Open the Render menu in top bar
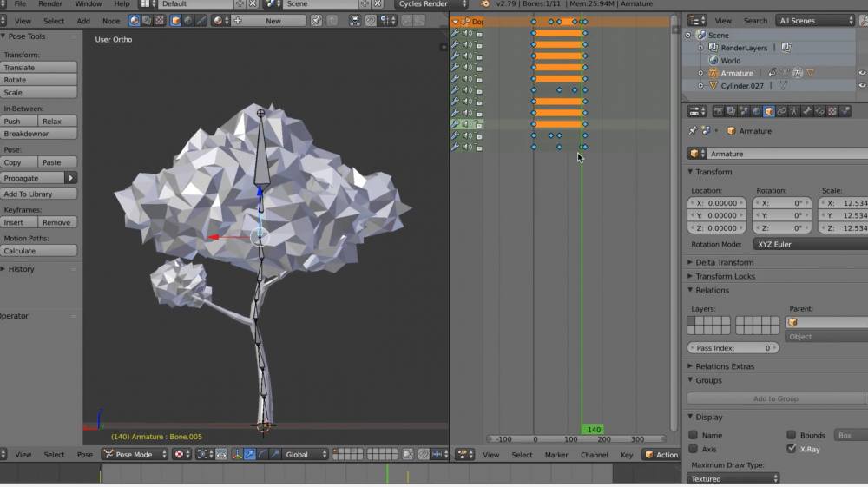868x487 pixels. pyautogui.click(x=50, y=4)
